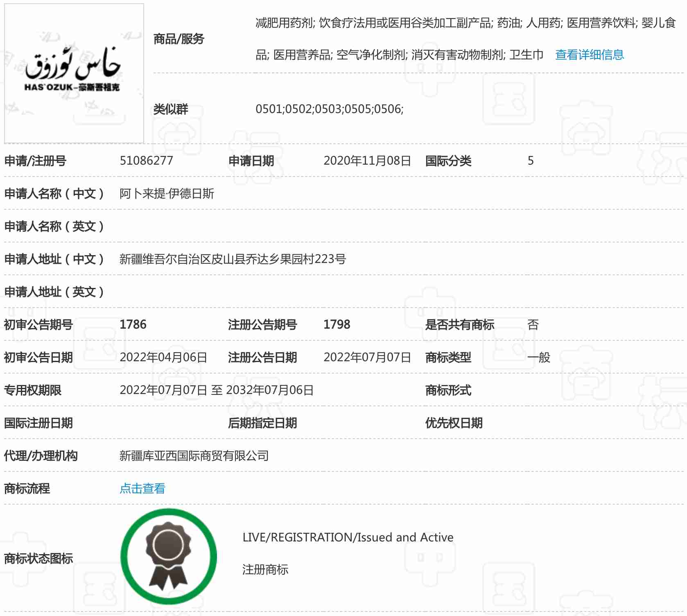Click the exclusive rights period date range

tap(216, 390)
